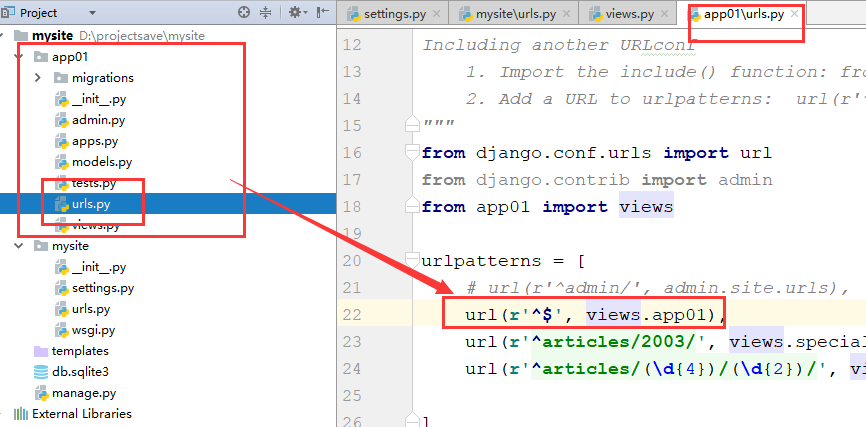Click line number 22 in the gutter

pyautogui.click(x=351, y=314)
